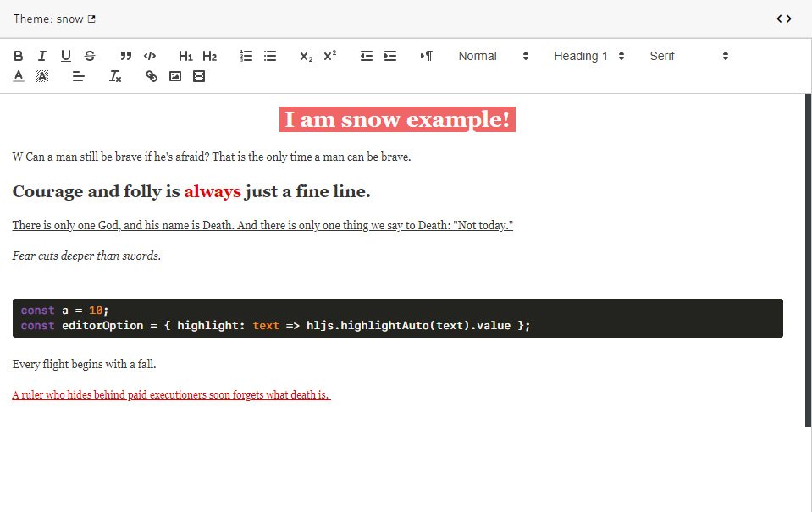Create an ordered numbered list
Screen dimensions: 812x512
(246, 56)
